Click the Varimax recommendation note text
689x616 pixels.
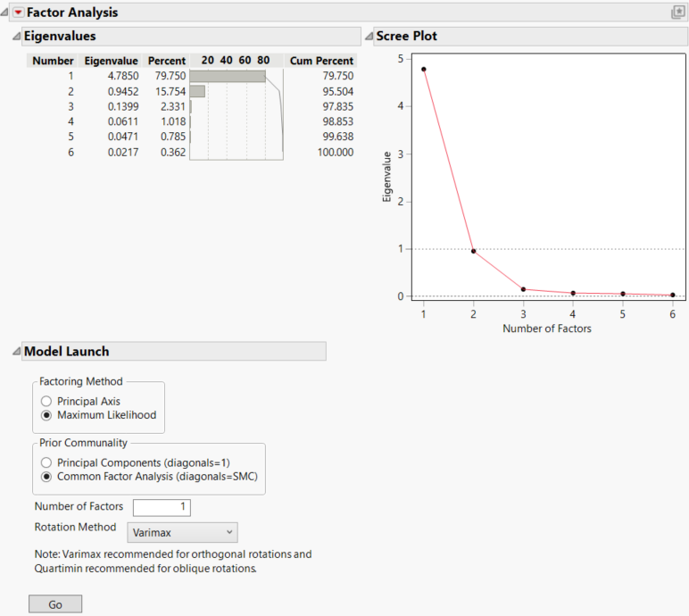point(173,561)
